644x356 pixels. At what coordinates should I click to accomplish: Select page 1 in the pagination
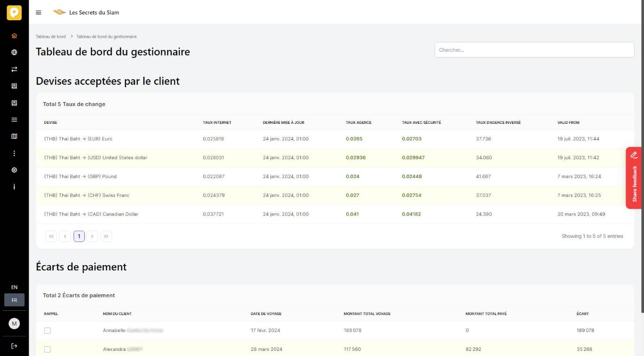pyautogui.click(x=79, y=236)
